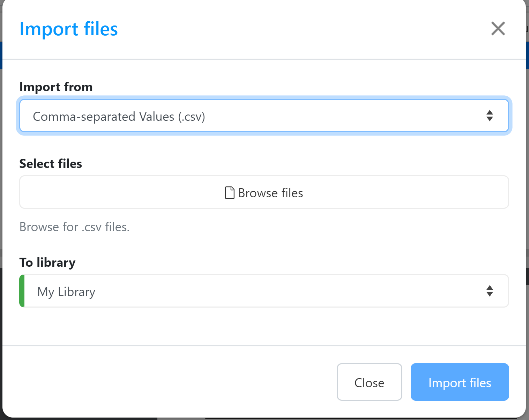Close the dialog with the X icon
Image resolution: width=529 pixels, height=420 pixels.
point(498,29)
